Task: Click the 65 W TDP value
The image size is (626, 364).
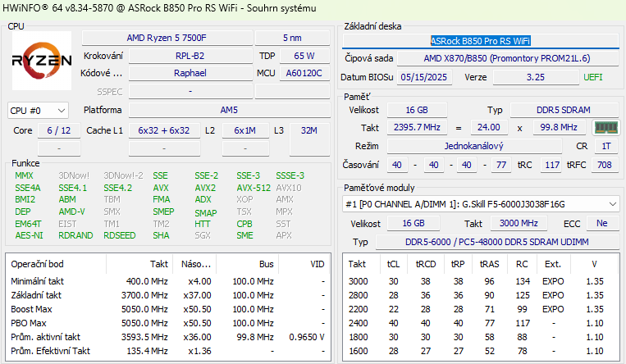Action: click(x=304, y=56)
